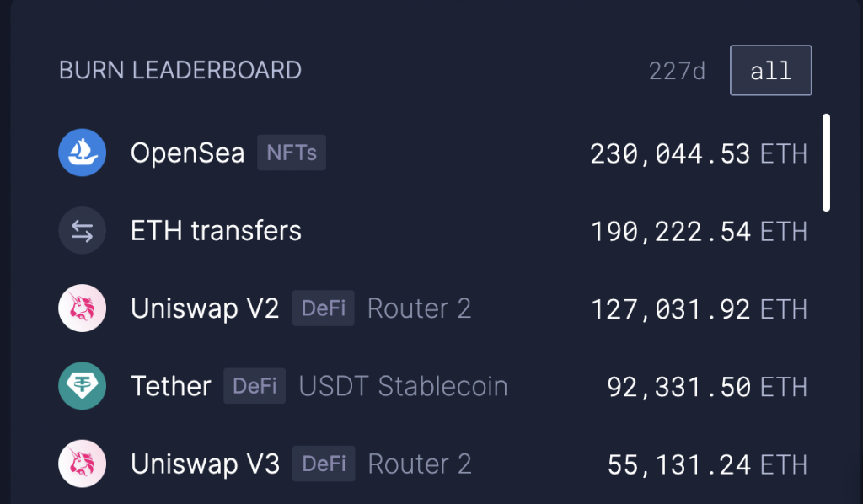Click the BURN LEADERBOARD heading
This screenshot has height=504, width=863.
(180, 71)
